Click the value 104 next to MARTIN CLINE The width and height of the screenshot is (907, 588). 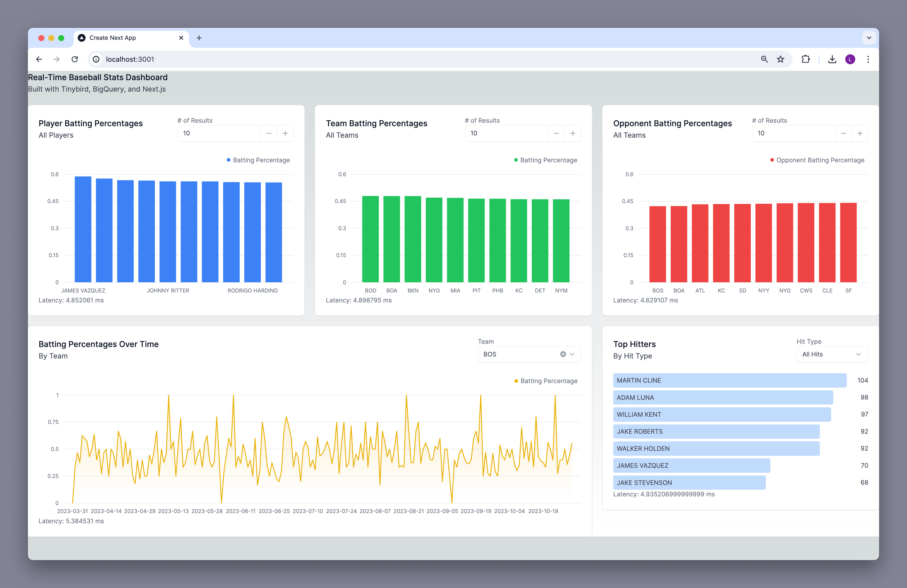pyautogui.click(x=862, y=380)
